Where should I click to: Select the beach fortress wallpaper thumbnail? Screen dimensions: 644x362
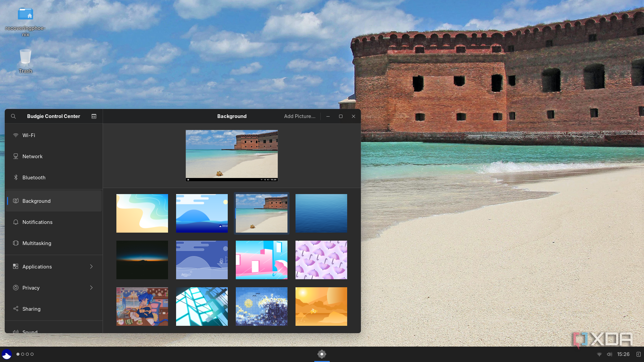tap(262, 213)
